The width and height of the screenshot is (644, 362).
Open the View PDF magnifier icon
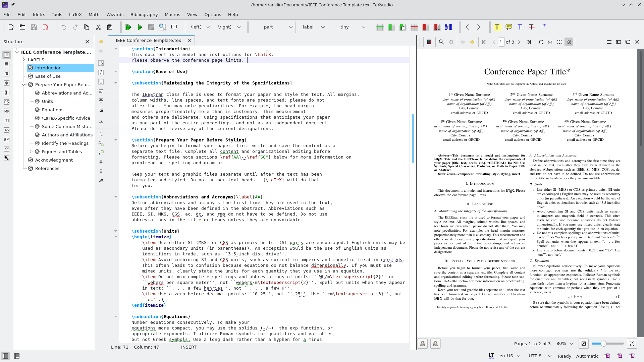pyautogui.click(x=163, y=27)
